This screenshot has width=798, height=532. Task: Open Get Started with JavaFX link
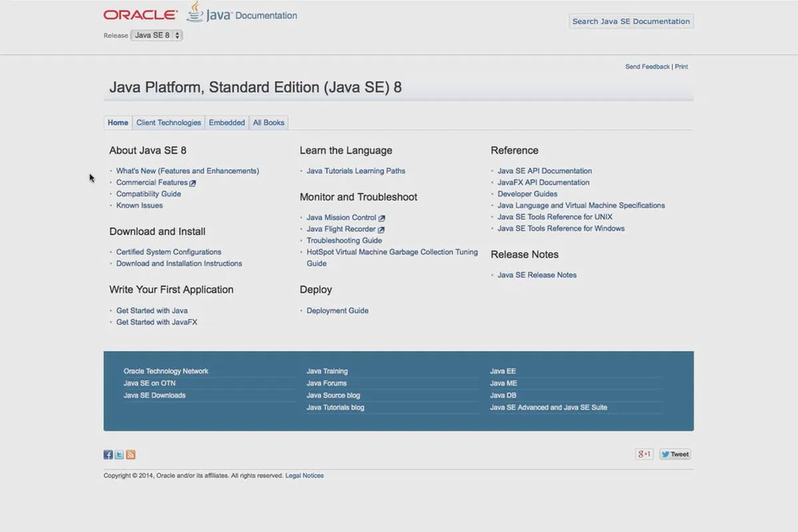[156, 322]
